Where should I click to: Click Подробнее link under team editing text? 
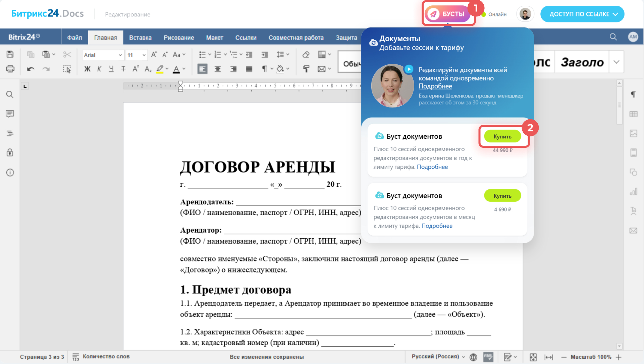[x=435, y=86]
